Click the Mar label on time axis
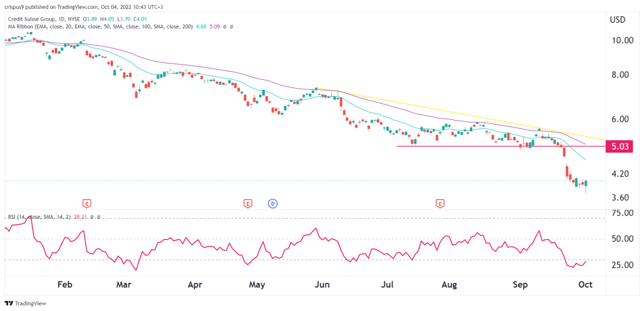This screenshot has width=644, height=311. tap(124, 285)
